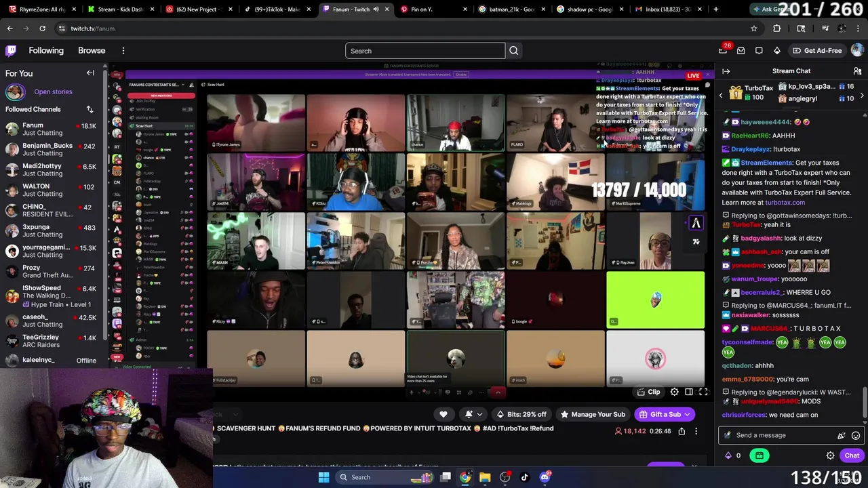Create a clip with Clip button
868x488 pixels.
[648, 392]
